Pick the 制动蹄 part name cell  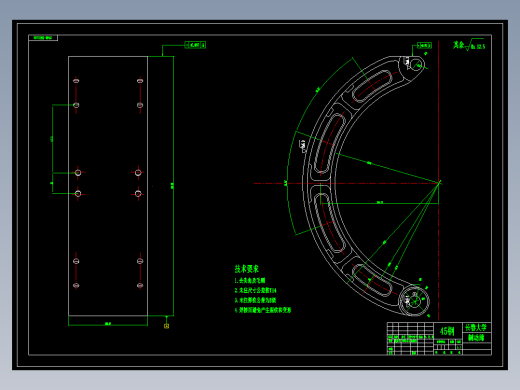[x=476, y=337]
